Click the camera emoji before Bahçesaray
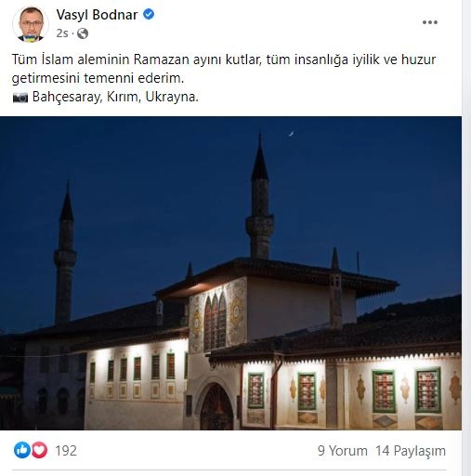 [20, 98]
